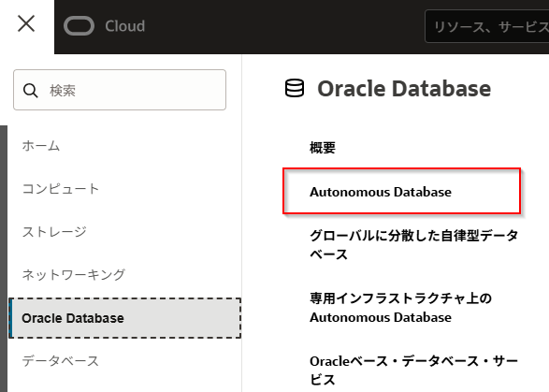Open 専用インフラストラクチャ上の Autonomous Database link
The width and height of the screenshot is (549, 392).
pos(401,308)
